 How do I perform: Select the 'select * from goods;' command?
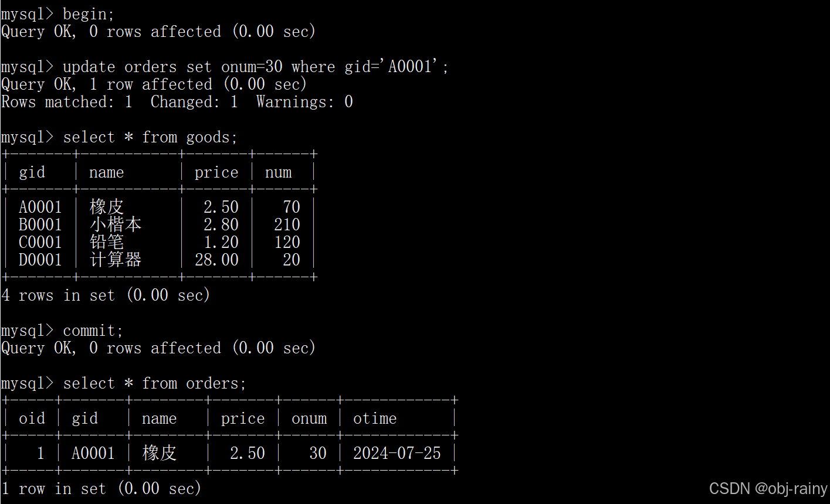(x=150, y=137)
